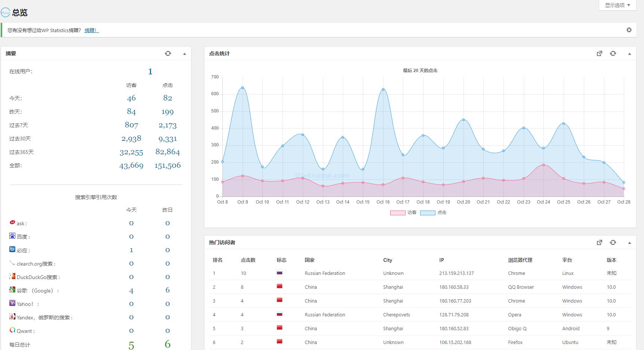Open last 7 days visitors 807
644x350 pixels.
(131, 125)
